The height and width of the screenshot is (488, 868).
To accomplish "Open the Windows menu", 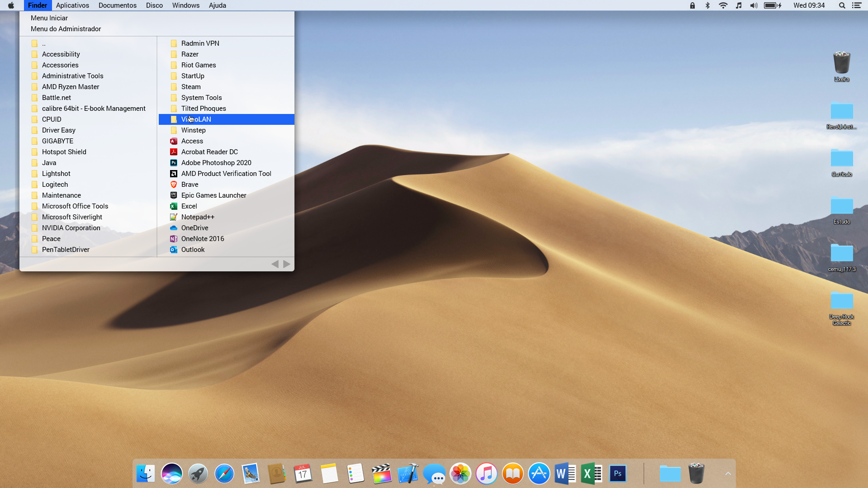I will 186,5.
